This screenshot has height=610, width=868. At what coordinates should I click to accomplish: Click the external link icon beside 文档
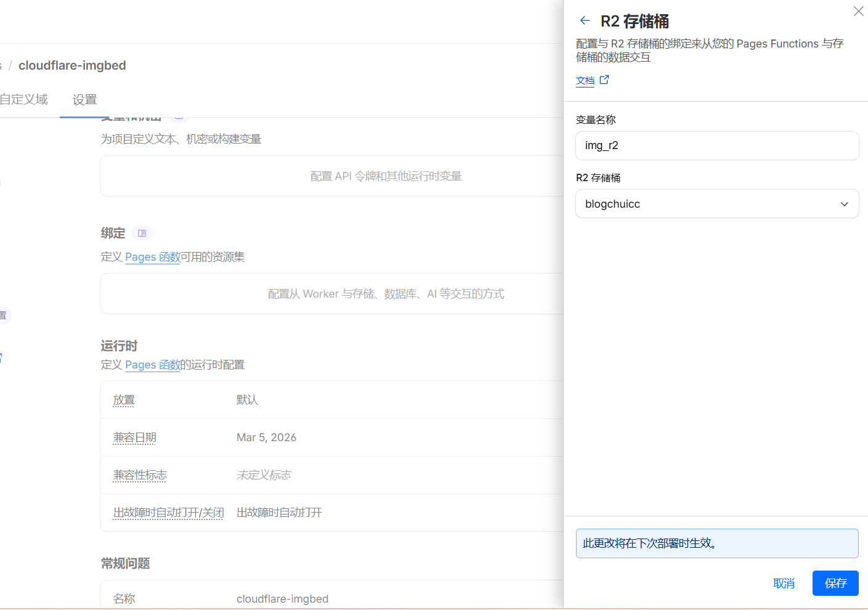pyautogui.click(x=604, y=80)
